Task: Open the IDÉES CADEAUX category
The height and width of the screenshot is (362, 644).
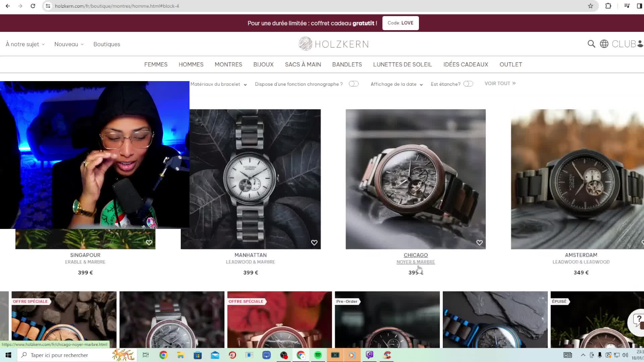Action: click(466, 64)
